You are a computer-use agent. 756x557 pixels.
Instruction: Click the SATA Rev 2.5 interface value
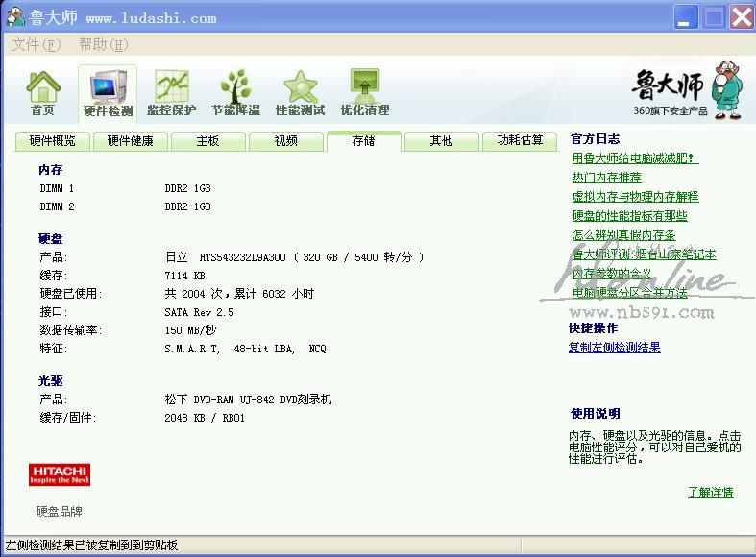coord(199,312)
